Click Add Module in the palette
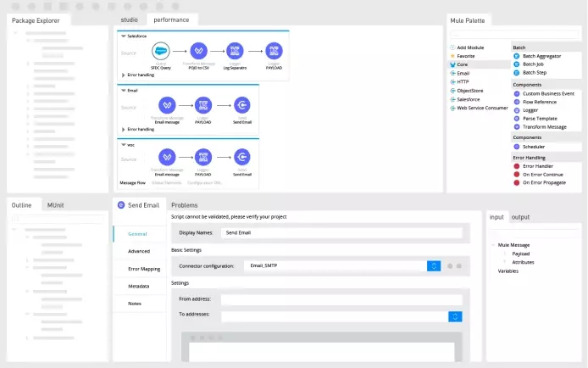 [471, 47]
